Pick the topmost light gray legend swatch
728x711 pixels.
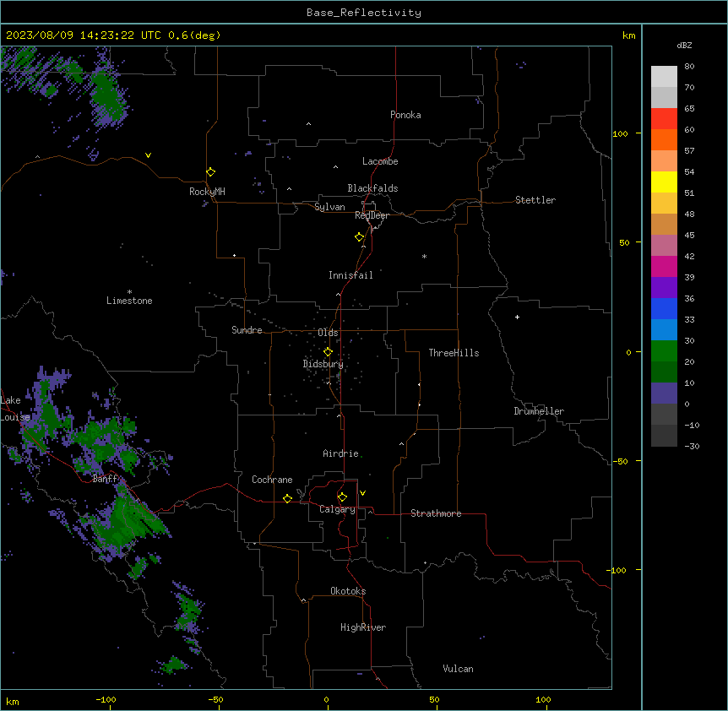coord(664,76)
